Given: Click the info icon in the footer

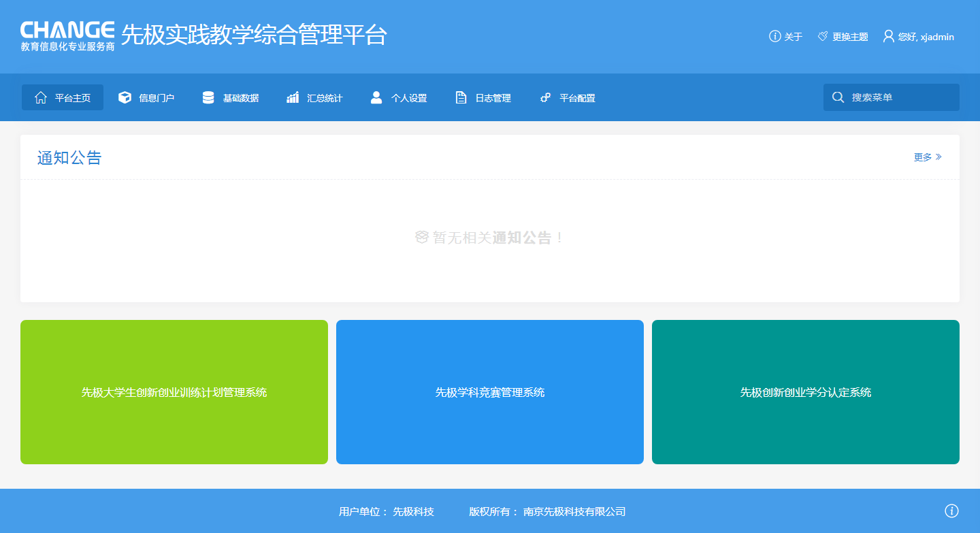Looking at the screenshot, I should pos(951,511).
